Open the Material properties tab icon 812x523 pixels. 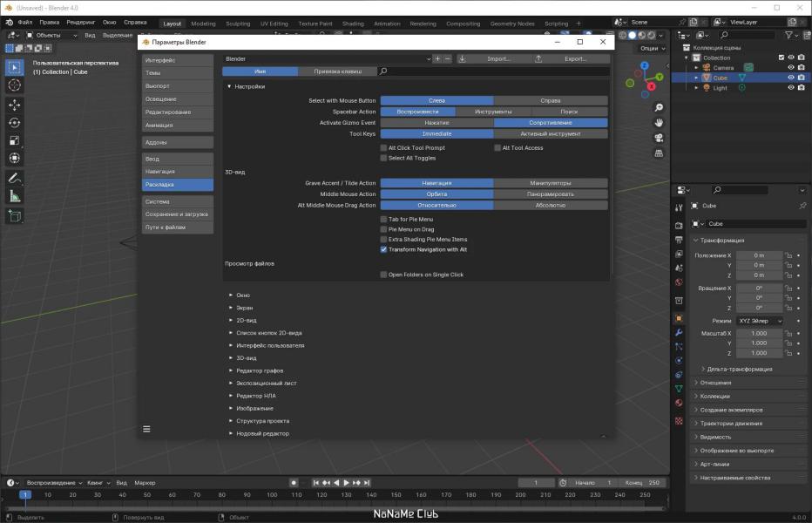coord(679,403)
